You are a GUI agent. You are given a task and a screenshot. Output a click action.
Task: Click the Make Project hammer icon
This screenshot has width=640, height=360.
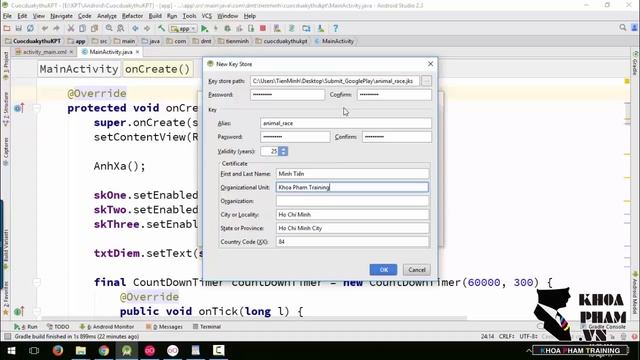(162, 28)
